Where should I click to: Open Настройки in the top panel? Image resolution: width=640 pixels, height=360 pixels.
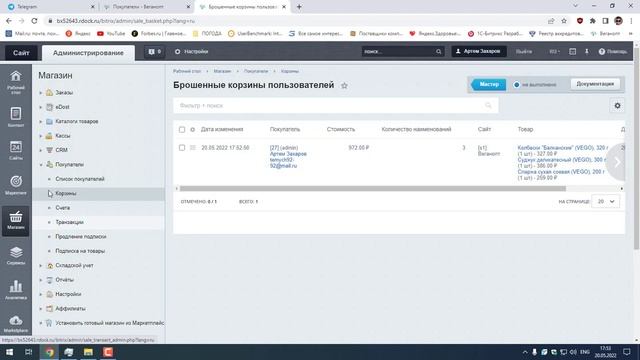191,52
